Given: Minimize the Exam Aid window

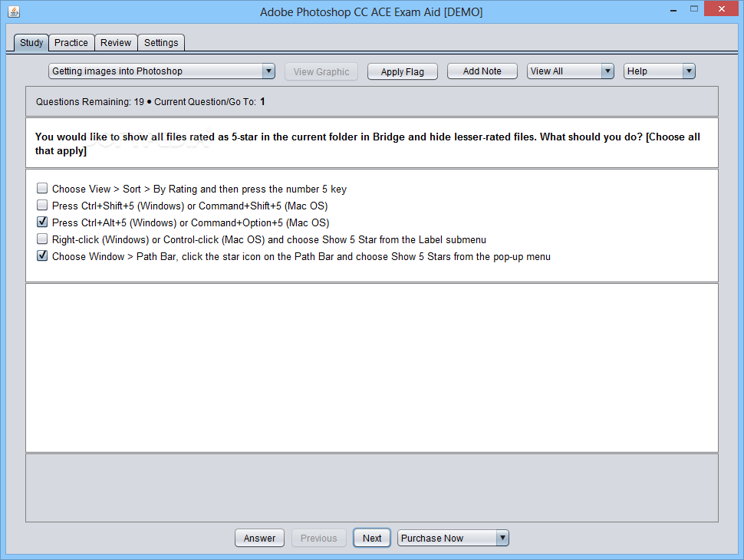Looking at the screenshot, I should (x=673, y=10).
